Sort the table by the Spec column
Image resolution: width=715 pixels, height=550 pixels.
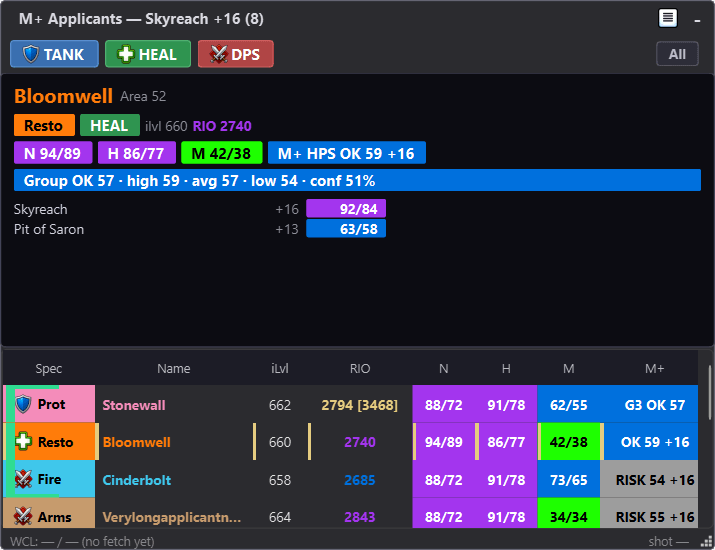pyautogui.click(x=49, y=368)
